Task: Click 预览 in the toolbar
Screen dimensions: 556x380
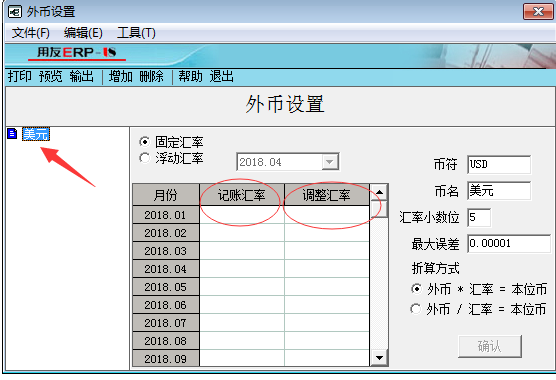Action: coord(51,77)
